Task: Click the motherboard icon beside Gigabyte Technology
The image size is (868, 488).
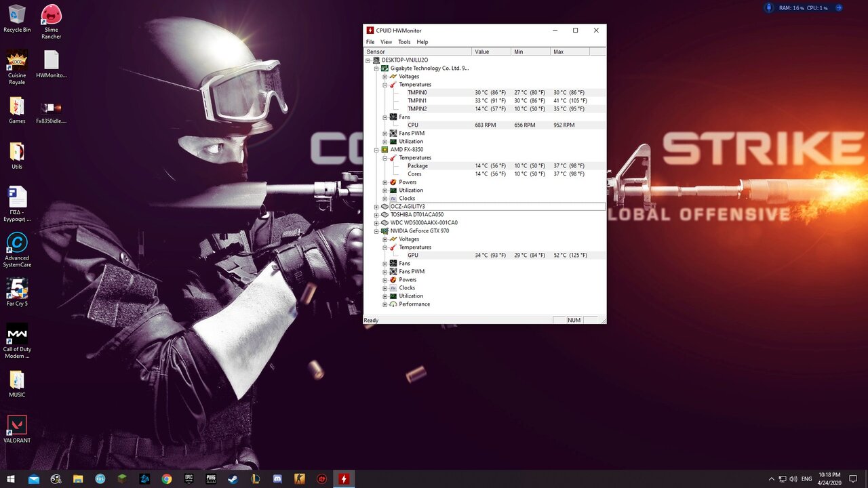Action: click(x=384, y=68)
